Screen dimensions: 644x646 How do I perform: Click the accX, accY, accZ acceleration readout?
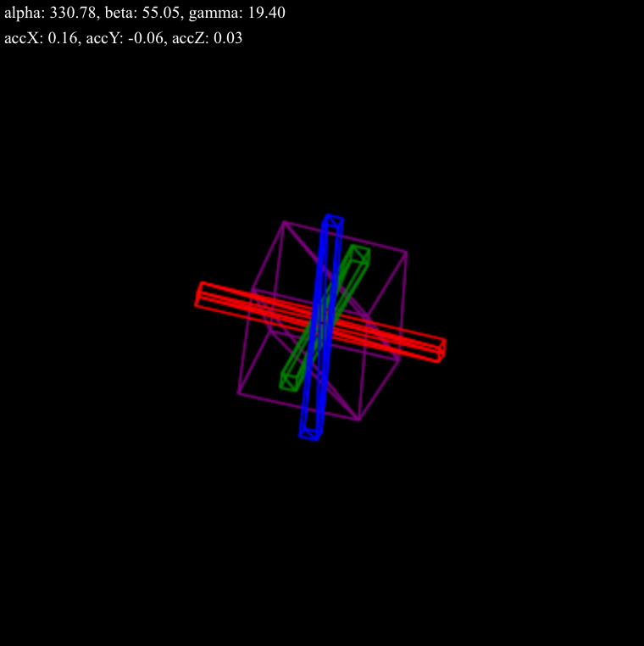pos(123,38)
